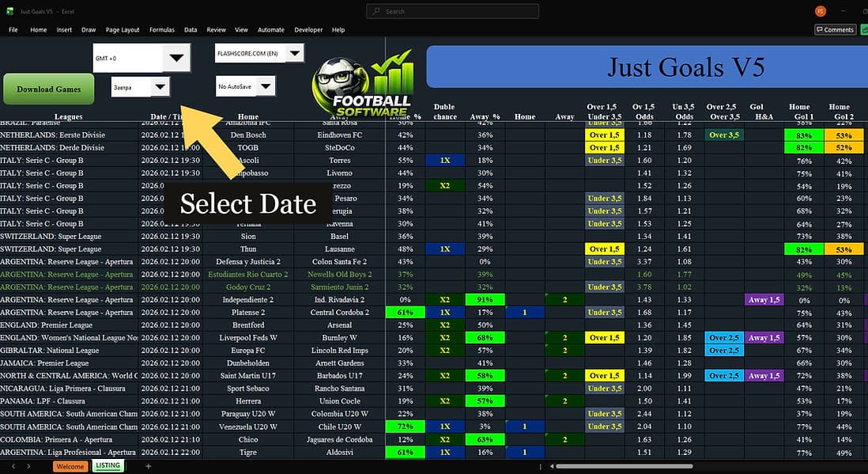Select the Eindhoven FC away cell
Viewport: 868px width, 474px height.
coord(339,135)
